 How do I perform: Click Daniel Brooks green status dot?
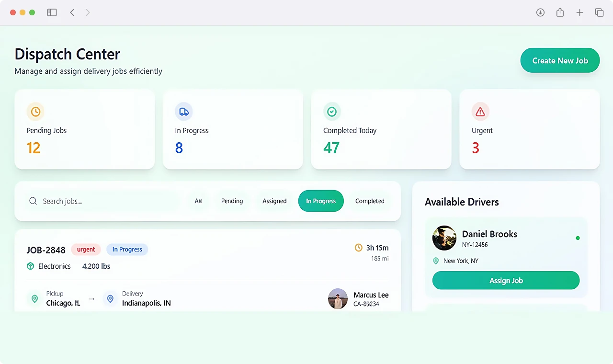(x=578, y=238)
